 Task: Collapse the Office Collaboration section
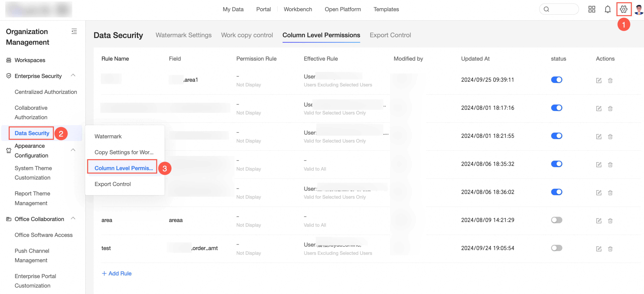pyautogui.click(x=73, y=218)
